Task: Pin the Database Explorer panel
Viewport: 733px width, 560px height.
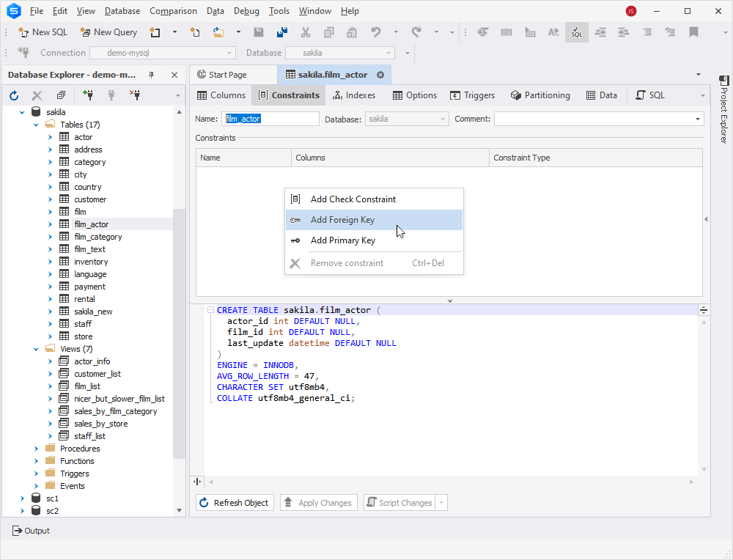Action: pos(152,75)
